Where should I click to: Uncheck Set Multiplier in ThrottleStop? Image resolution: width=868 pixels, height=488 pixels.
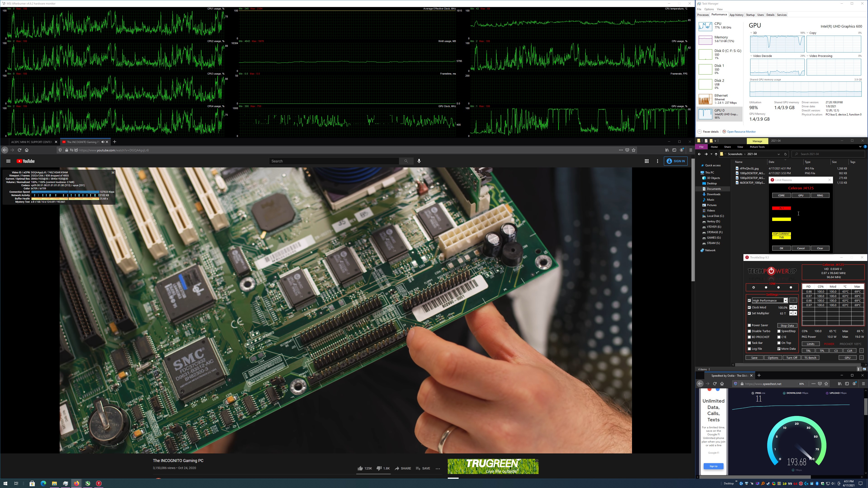[x=749, y=313]
